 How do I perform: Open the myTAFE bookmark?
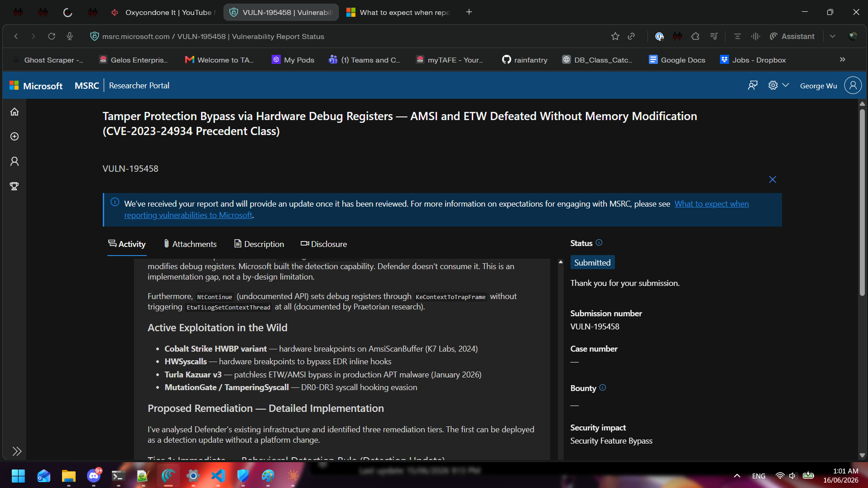coord(450,60)
